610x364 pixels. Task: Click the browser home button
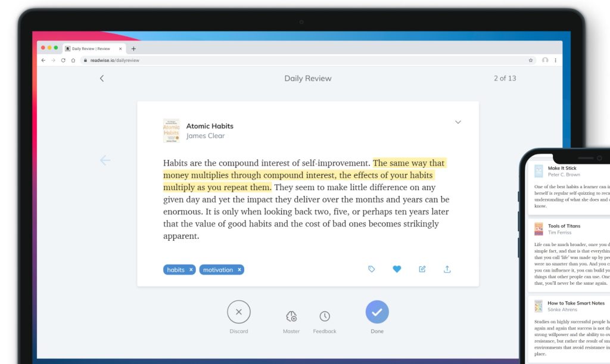[73, 60]
